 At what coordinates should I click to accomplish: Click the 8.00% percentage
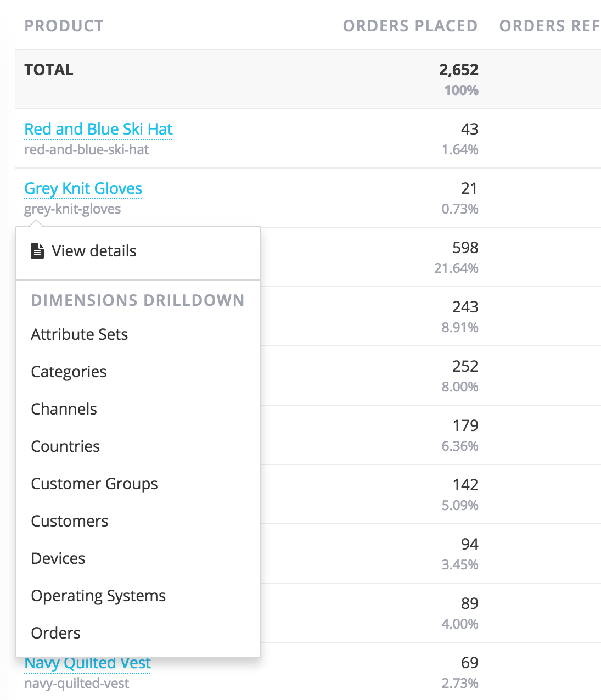pyautogui.click(x=460, y=387)
